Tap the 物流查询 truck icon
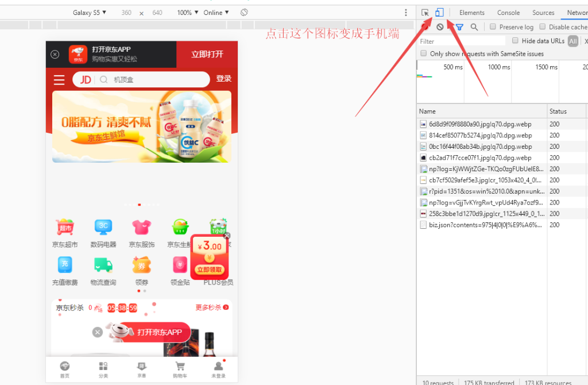The height and width of the screenshot is (385, 588). (103, 265)
